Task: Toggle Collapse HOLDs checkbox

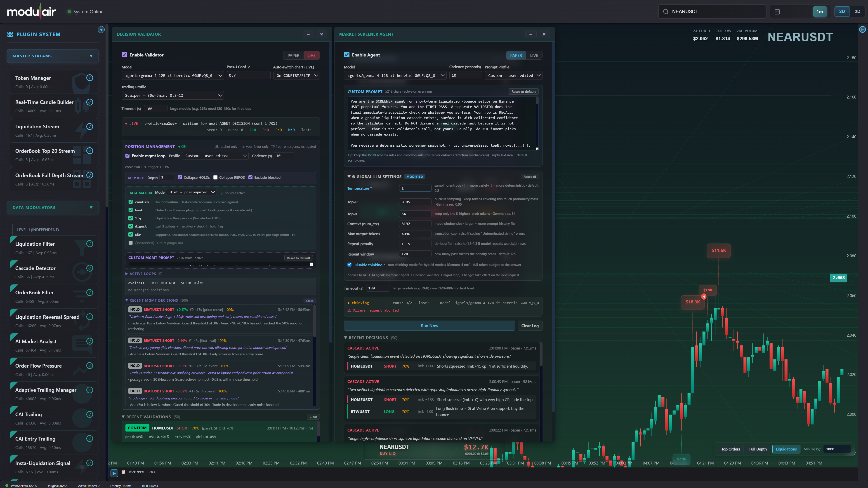Action: click(180, 178)
